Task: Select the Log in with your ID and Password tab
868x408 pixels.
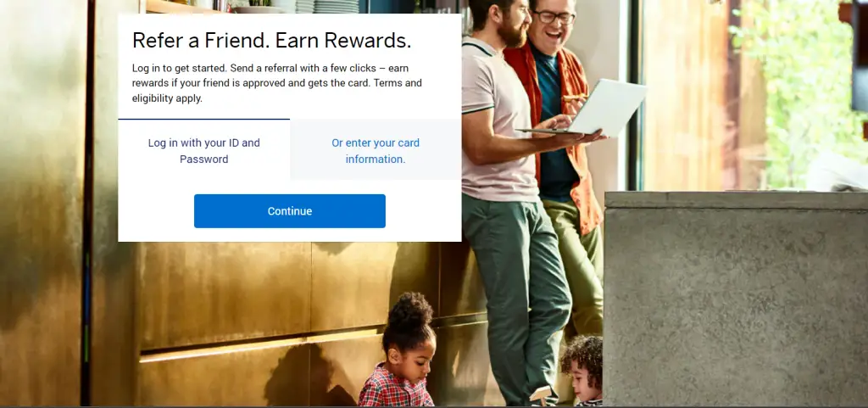Action: click(203, 150)
